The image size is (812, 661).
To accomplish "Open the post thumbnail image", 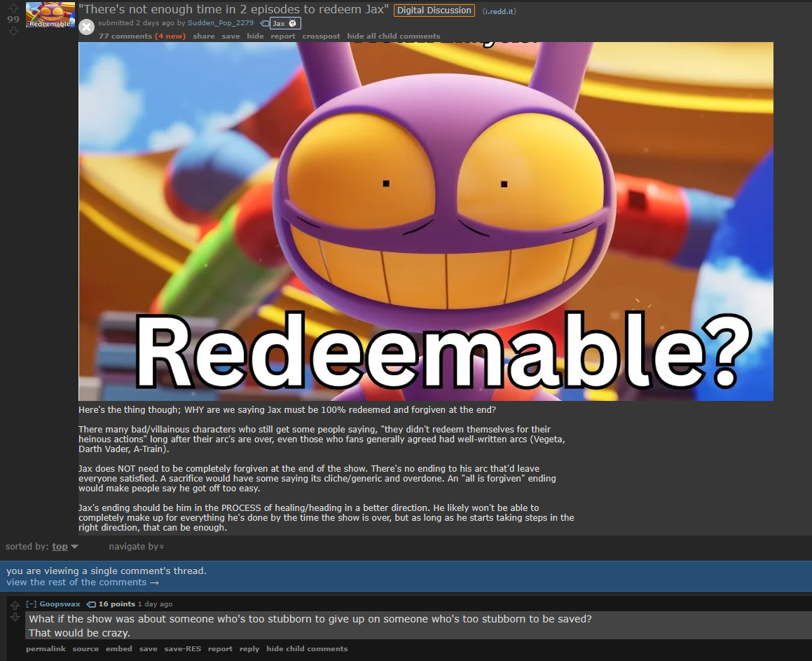I will 50,15.
